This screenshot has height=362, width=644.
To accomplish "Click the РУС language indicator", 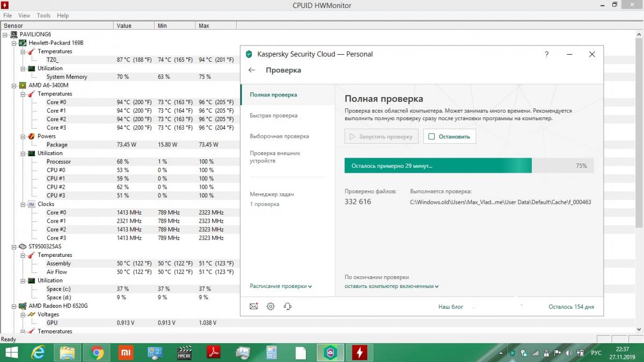I will click(596, 353).
